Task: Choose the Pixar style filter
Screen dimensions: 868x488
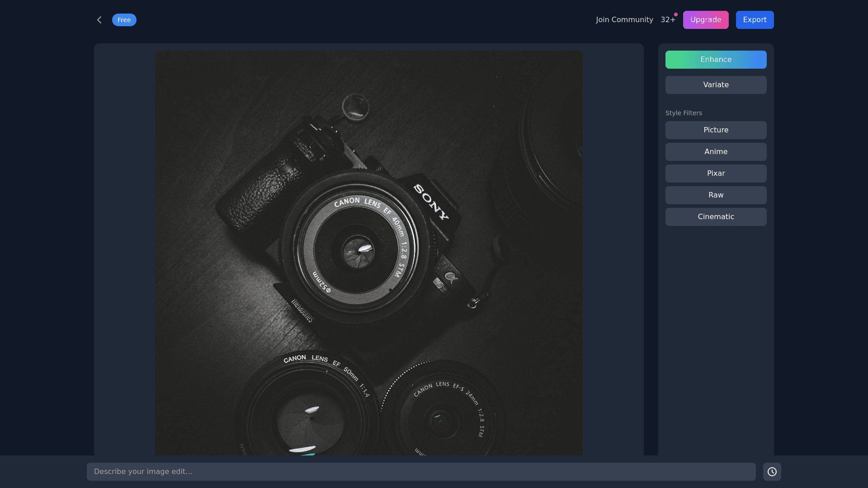Action: [716, 174]
